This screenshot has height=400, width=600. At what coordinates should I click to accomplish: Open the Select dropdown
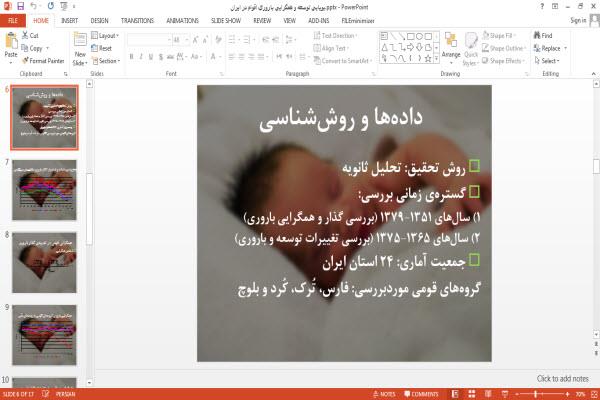tap(547, 61)
